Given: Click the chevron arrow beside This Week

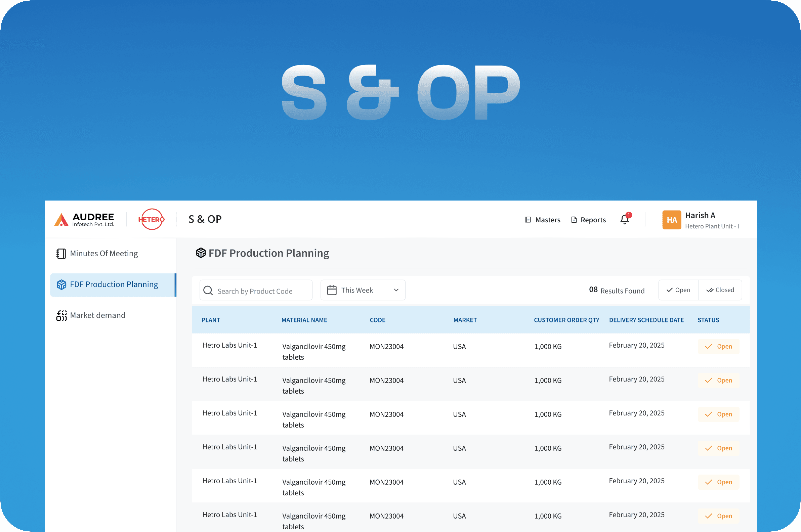Looking at the screenshot, I should pyautogui.click(x=396, y=291).
